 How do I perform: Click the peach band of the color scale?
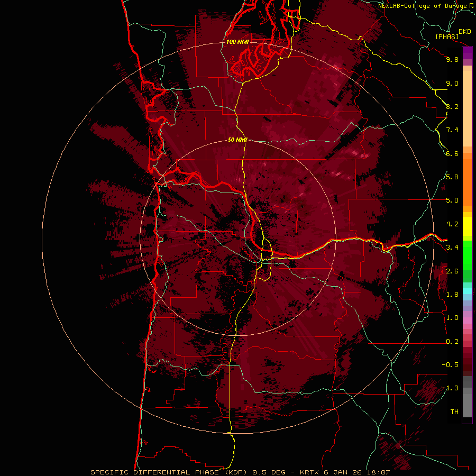point(467,109)
